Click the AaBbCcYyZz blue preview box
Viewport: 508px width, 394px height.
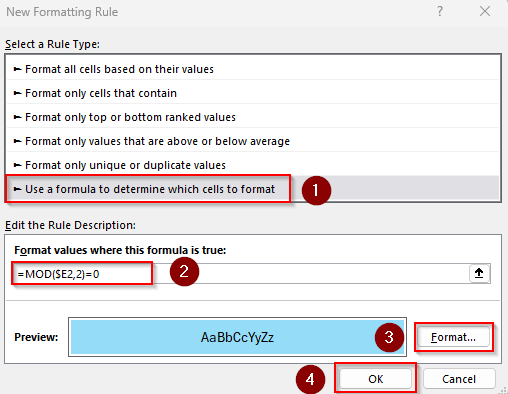click(x=237, y=337)
